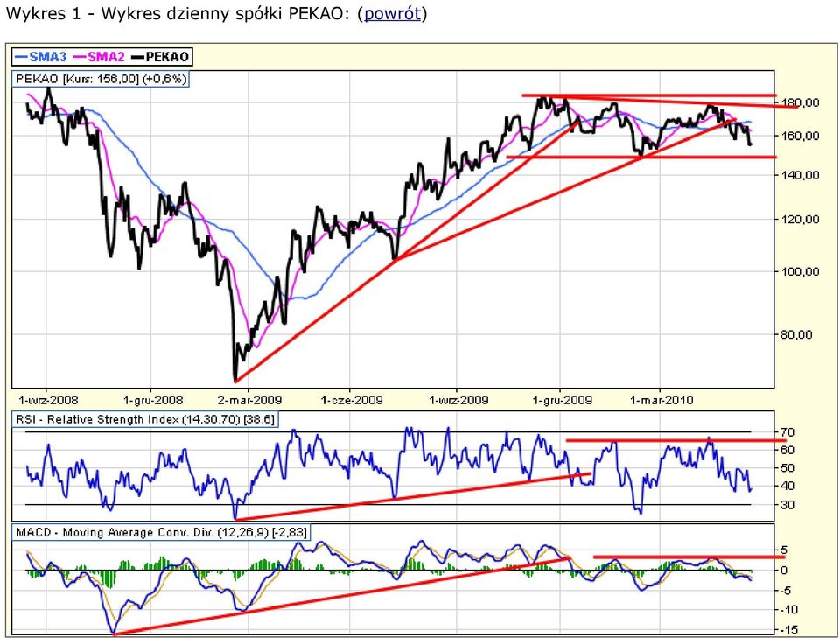Click the 2-mar-2009 date label

(x=251, y=400)
